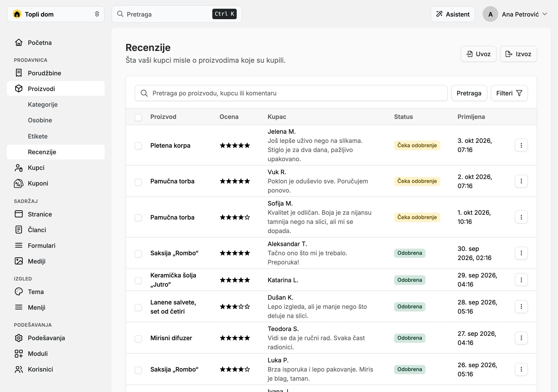Click the Moduli grid-plus icon
Image resolution: width=558 pixels, height=392 pixels.
tap(19, 354)
